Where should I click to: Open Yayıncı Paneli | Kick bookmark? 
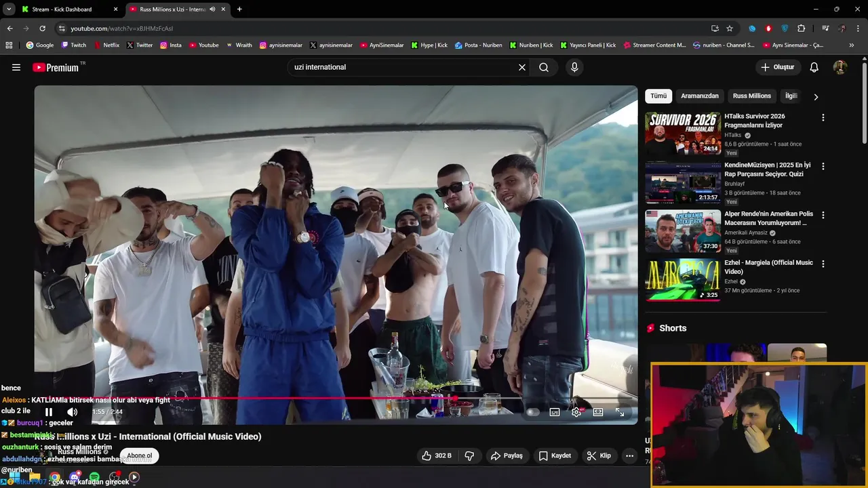588,45
